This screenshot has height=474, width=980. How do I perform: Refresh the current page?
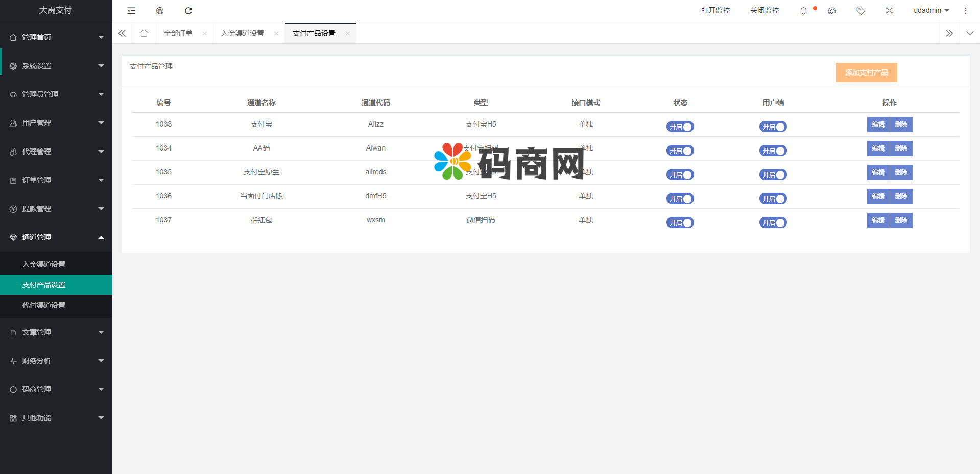(x=188, y=10)
